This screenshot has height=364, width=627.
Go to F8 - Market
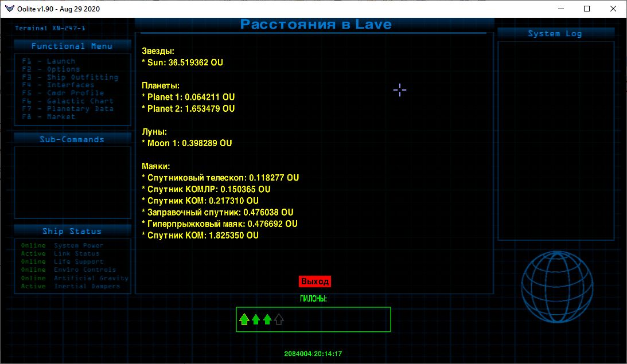[49, 117]
